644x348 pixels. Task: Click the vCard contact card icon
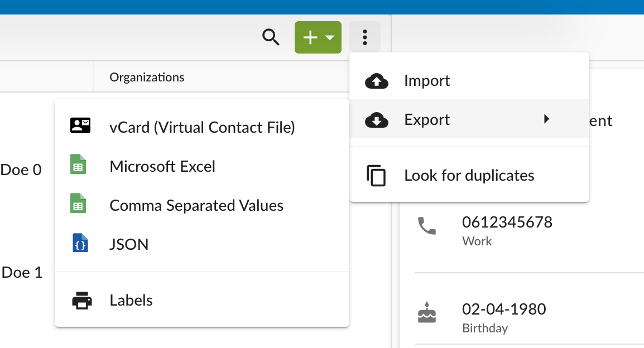tap(80, 126)
